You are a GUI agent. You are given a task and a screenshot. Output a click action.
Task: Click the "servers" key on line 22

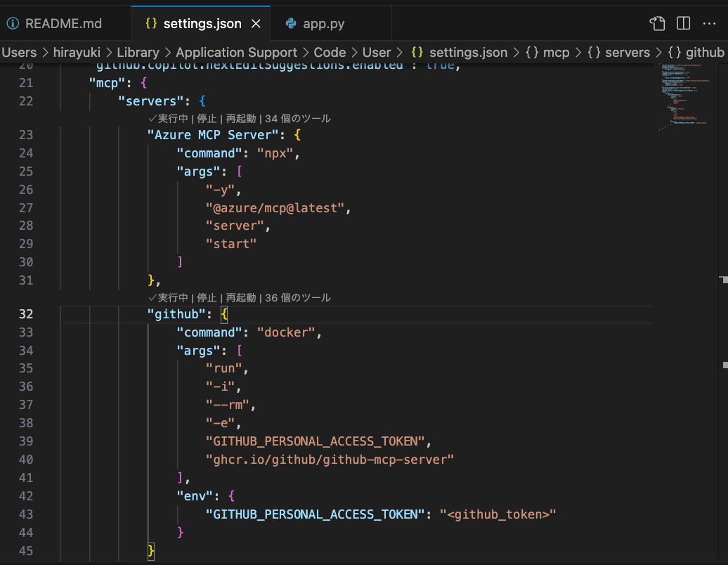(x=151, y=101)
